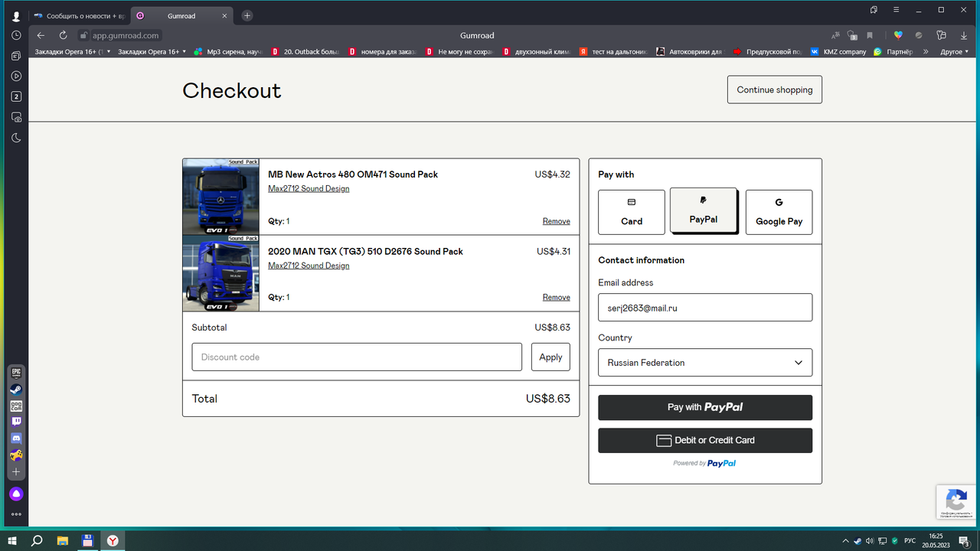Open the 2020 MAN TGX (TG3) 510 title
Viewport: 980px width, 551px height.
pyautogui.click(x=365, y=251)
